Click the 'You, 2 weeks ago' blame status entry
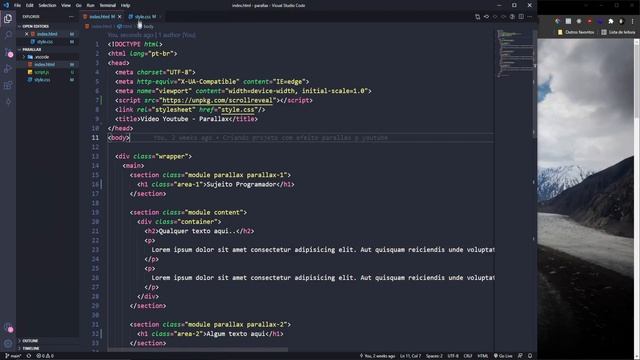Image resolution: width=640 pixels, height=360 pixels. pyautogui.click(x=377, y=356)
